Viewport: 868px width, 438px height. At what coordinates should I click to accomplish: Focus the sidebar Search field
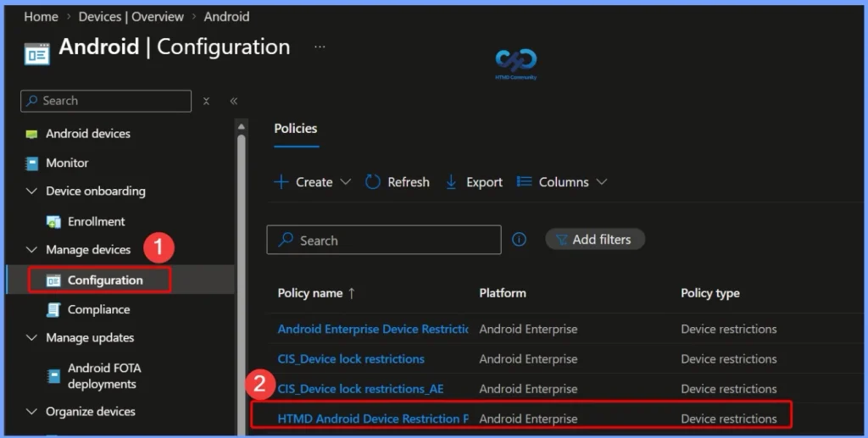pos(106,101)
